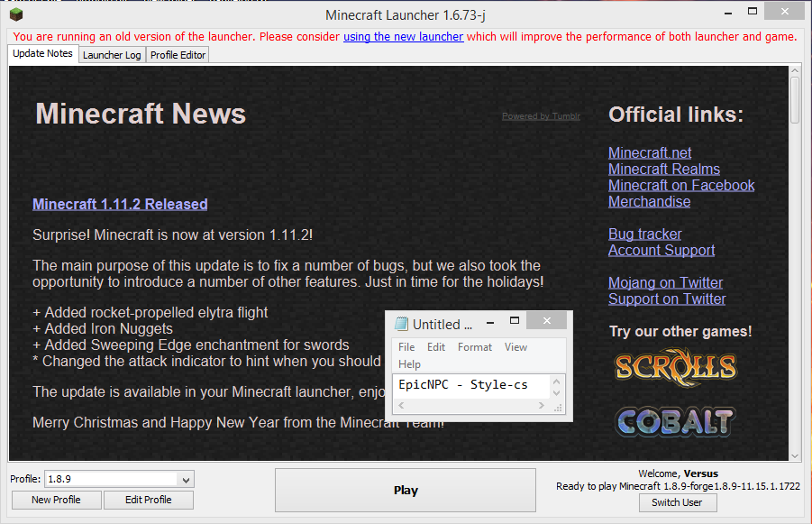Click the 'Official links:' heading
Viewport: 812px width, 524px height.
click(x=676, y=115)
